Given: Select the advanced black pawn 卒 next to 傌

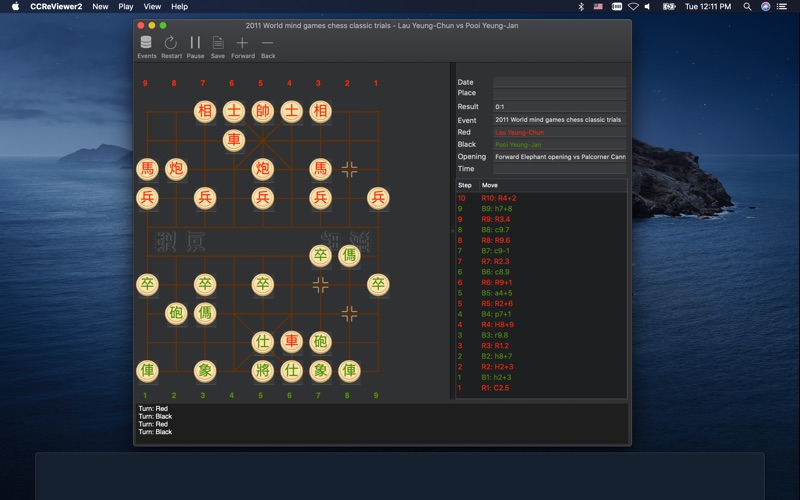Looking at the screenshot, I should click(x=320, y=255).
